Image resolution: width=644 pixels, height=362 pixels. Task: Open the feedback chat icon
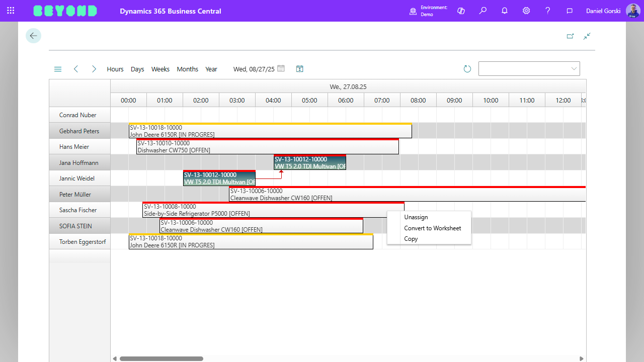(569, 11)
